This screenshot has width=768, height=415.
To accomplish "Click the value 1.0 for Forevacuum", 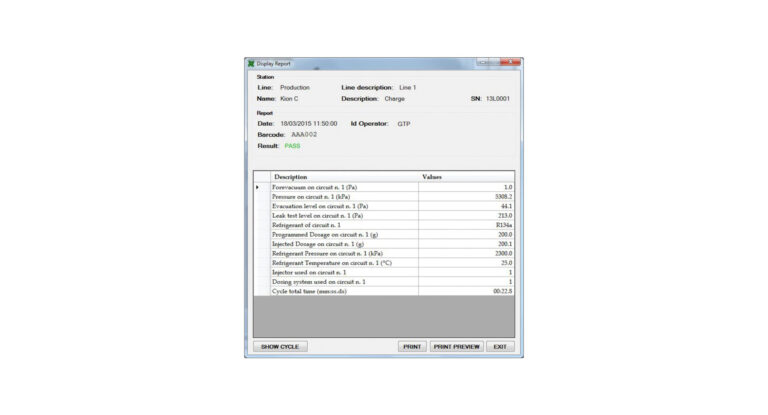I will [508, 187].
